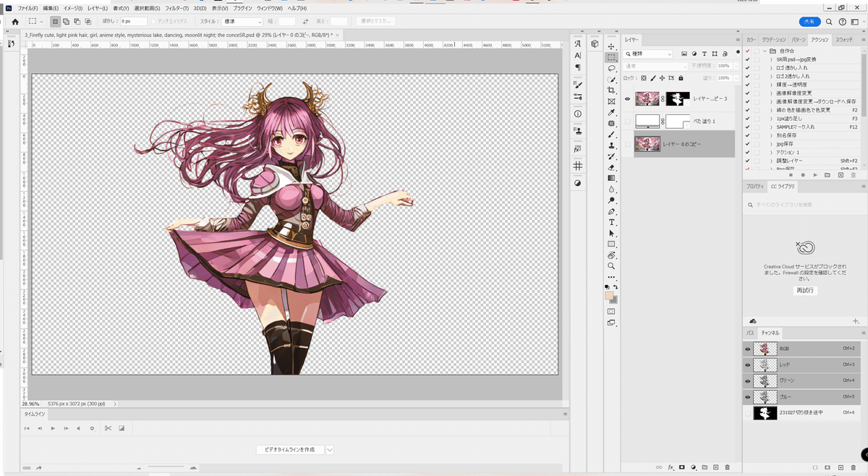Click the Play action button
The height and width of the screenshot is (476, 868).
[815, 175]
